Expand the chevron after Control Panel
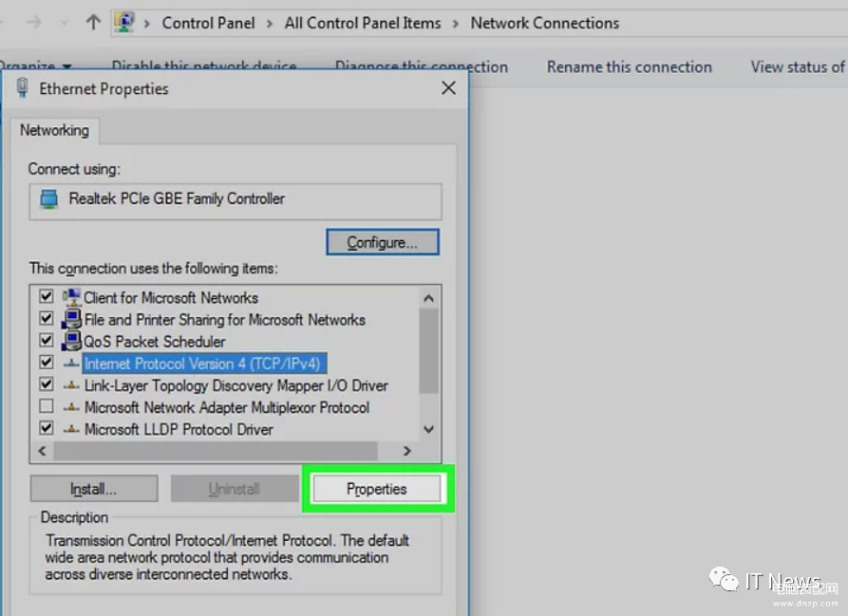848x616 pixels. tap(270, 24)
